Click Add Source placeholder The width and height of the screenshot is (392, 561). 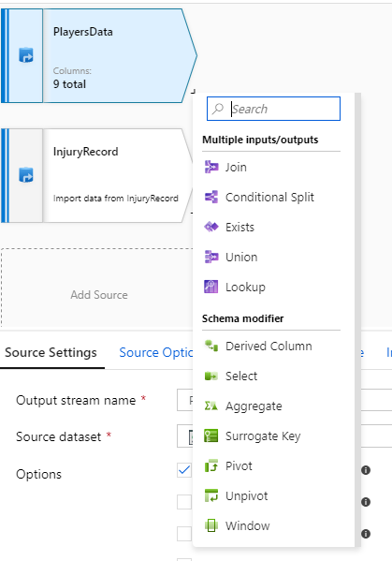99,295
